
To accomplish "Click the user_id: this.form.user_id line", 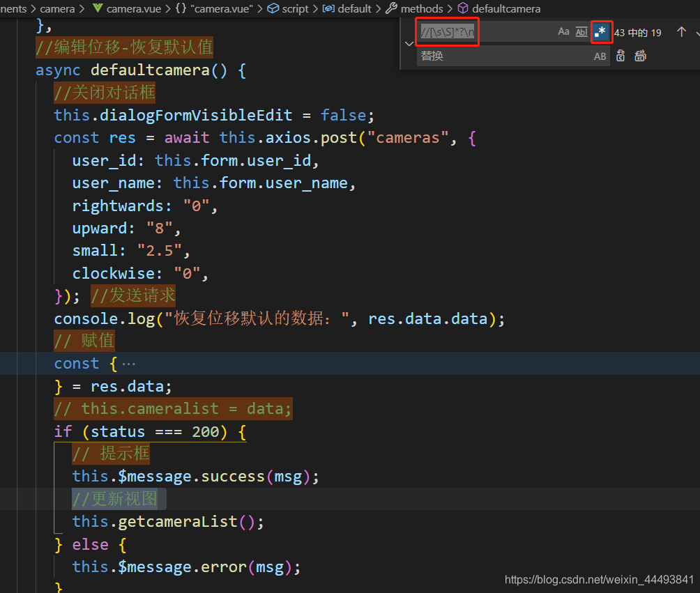I will pyautogui.click(x=195, y=161).
